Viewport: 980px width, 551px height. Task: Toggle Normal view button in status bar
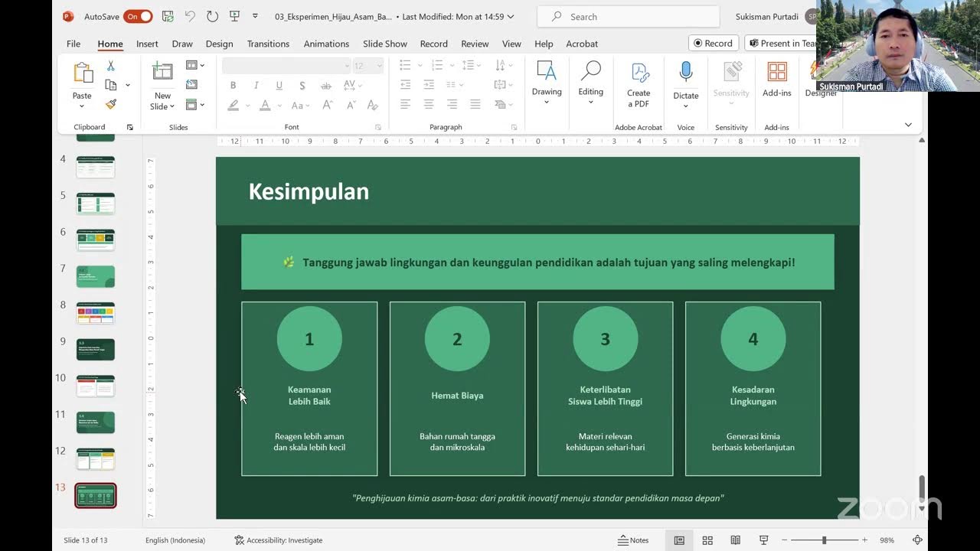679,540
